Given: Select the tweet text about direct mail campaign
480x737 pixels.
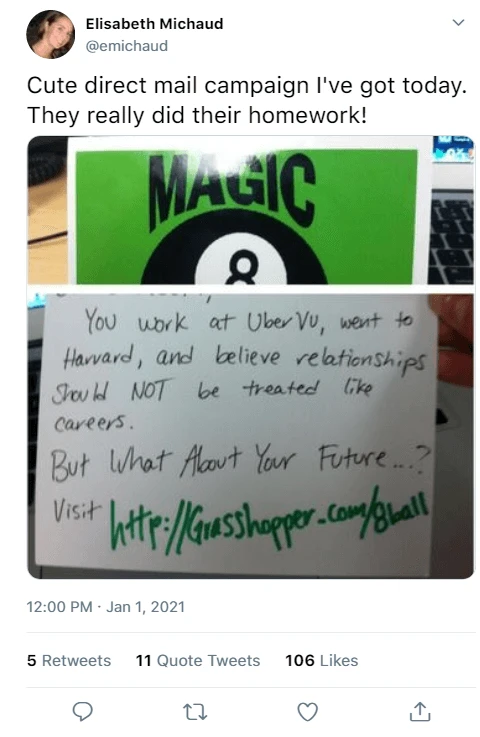Looking at the screenshot, I should pos(247,100).
